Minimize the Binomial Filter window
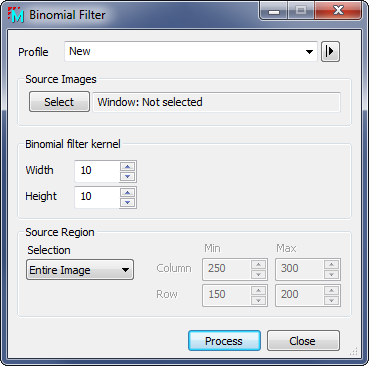This screenshot has width=369, height=366. coord(274,11)
